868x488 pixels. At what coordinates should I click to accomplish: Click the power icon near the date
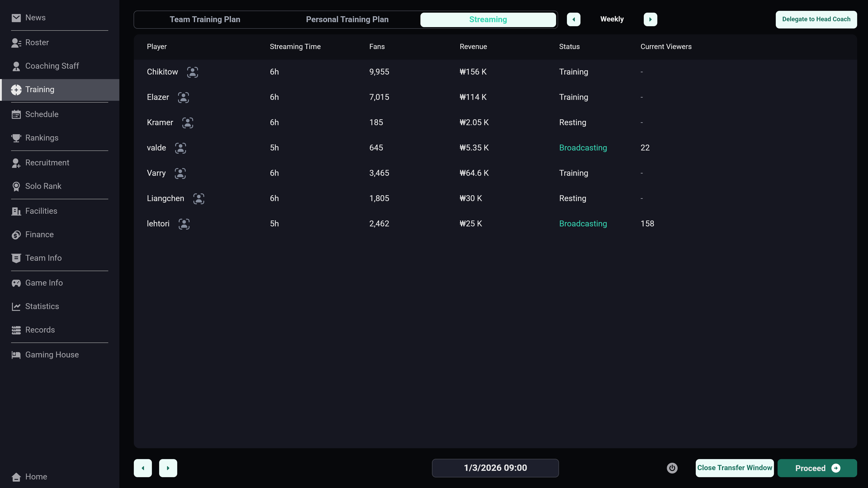click(672, 468)
